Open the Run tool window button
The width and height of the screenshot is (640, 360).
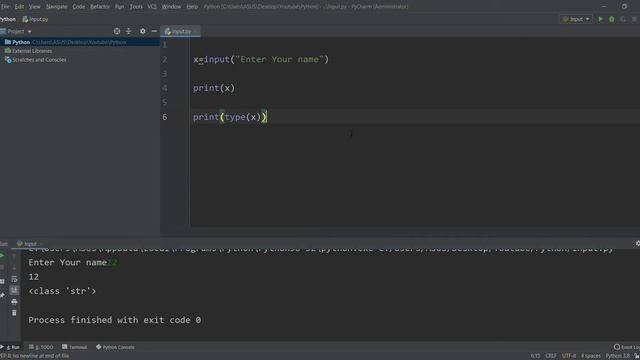pos(11,347)
